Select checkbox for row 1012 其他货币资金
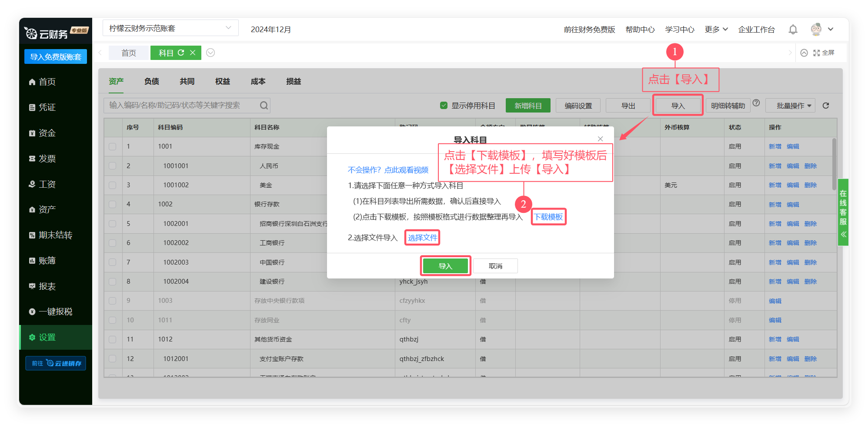This screenshot has width=868, height=424. 113,340
